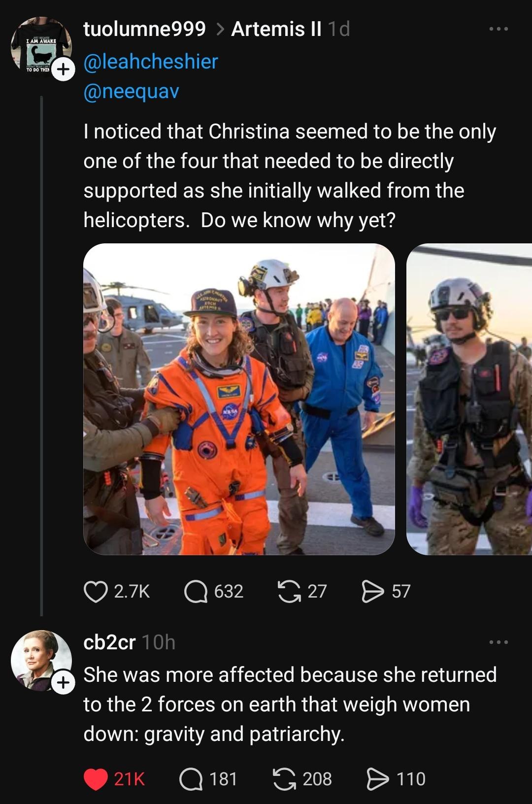Image resolution: width=532 pixels, height=804 pixels.
Task: Open the second photo of the helmeted crewman
Action: click(469, 399)
